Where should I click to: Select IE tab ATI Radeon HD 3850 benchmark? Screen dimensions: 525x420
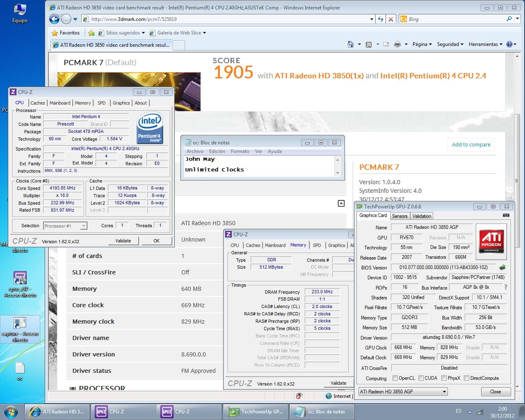pyautogui.click(x=112, y=45)
